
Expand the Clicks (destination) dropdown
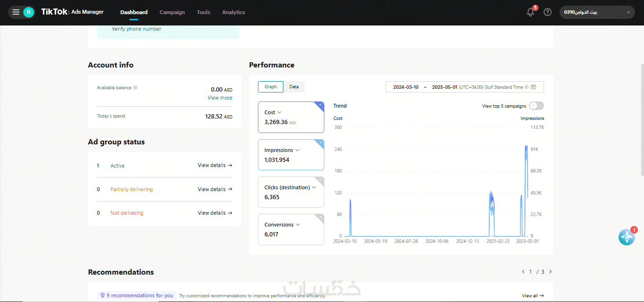[314, 187]
